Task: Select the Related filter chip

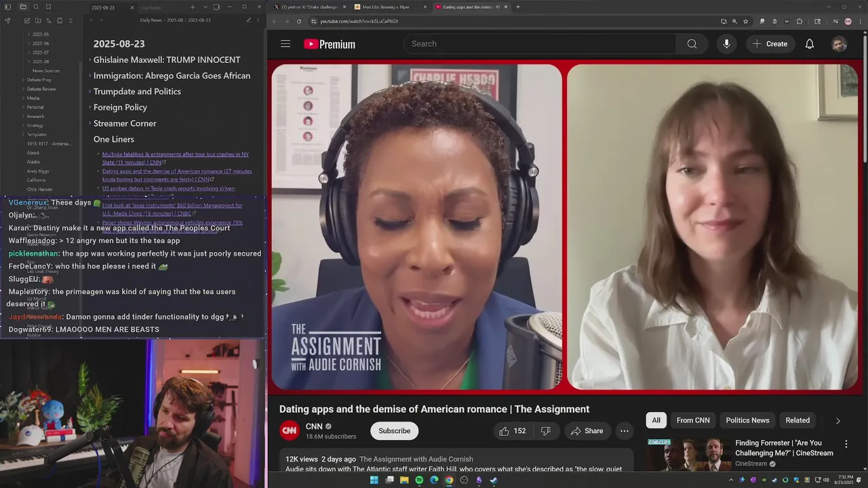Action: point(797,420)
